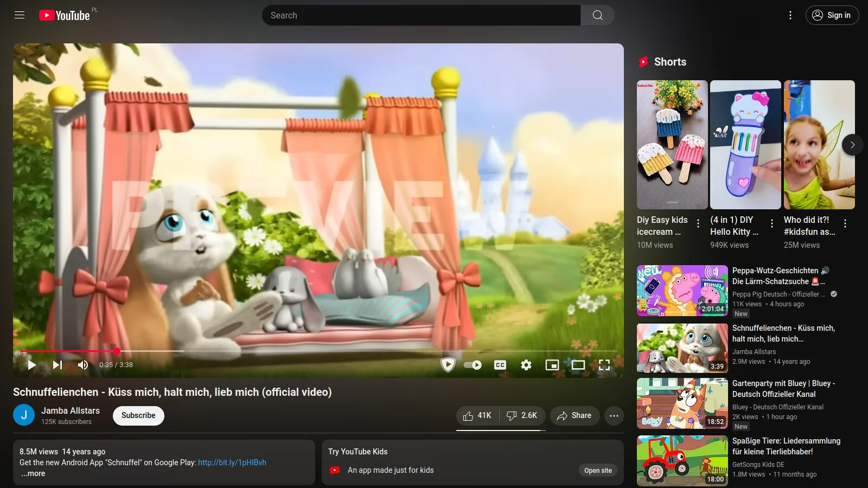The height and width of the screenshot is (488, 868).
Task: Toggle closed captions on
Action: [x=500, y=365]
